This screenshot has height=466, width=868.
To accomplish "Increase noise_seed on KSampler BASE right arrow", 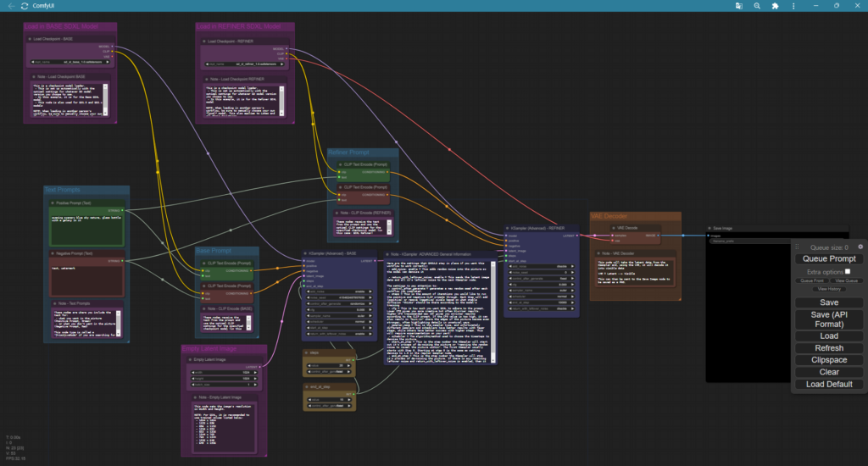I will point(370,297).
